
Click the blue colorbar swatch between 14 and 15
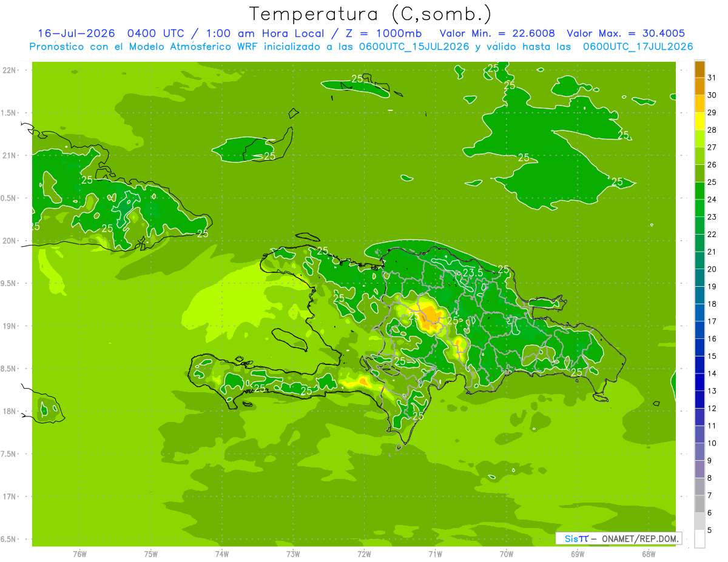click(x=699, y=365)
